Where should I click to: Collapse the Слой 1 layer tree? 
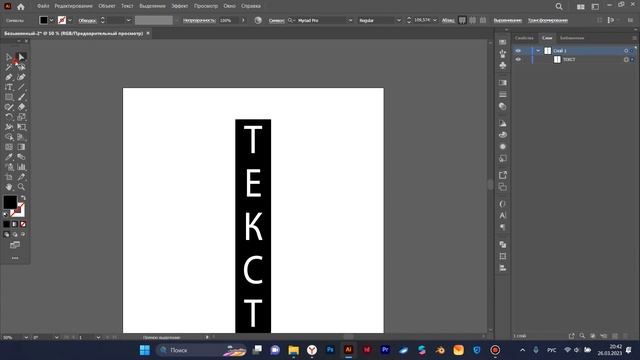[x=538, y=51]
